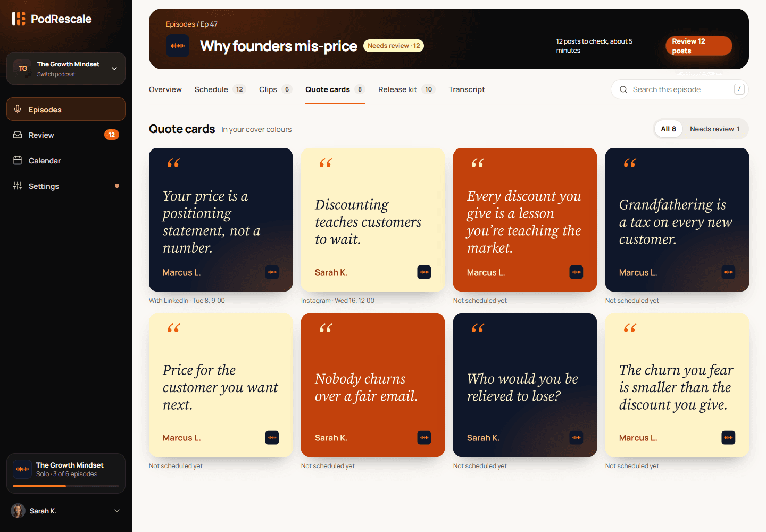Open the Schedule tab
The image size is (766, 532).
(x=220, y=89)
